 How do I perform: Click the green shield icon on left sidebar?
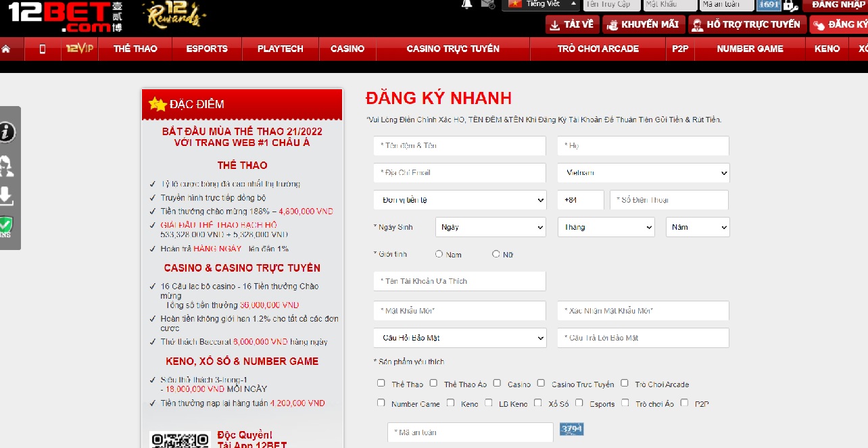[x=6, y=226]
